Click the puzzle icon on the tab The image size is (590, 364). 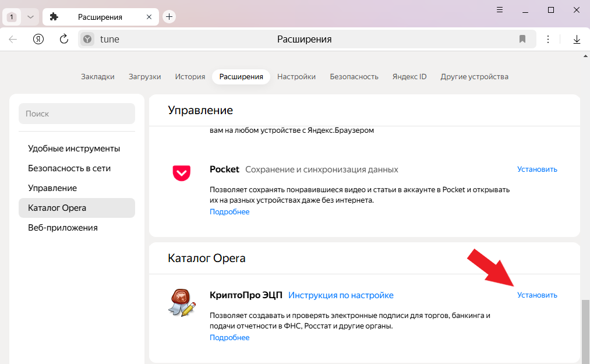coord(54,16)
